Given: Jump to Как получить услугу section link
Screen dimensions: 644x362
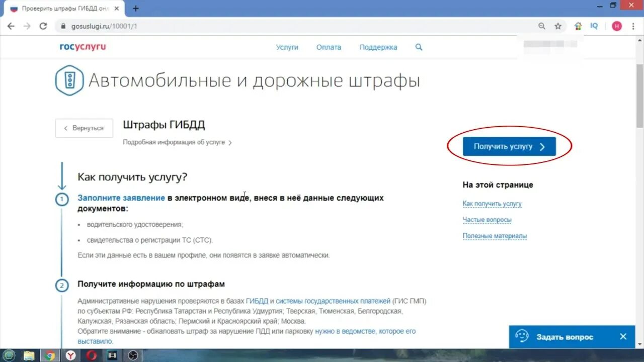Looking at the screenshot, I should coord(492,204).
